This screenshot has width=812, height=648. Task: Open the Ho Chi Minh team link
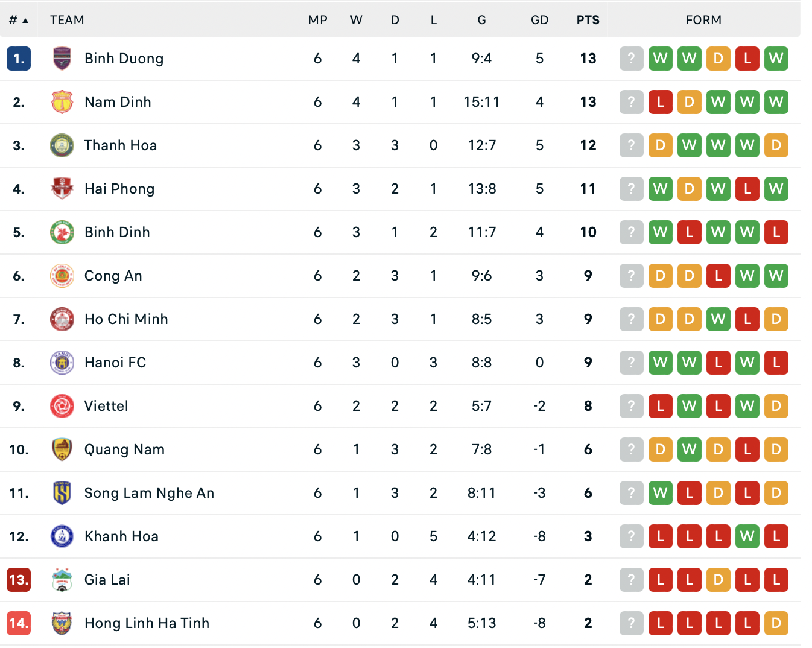[126, 319]
